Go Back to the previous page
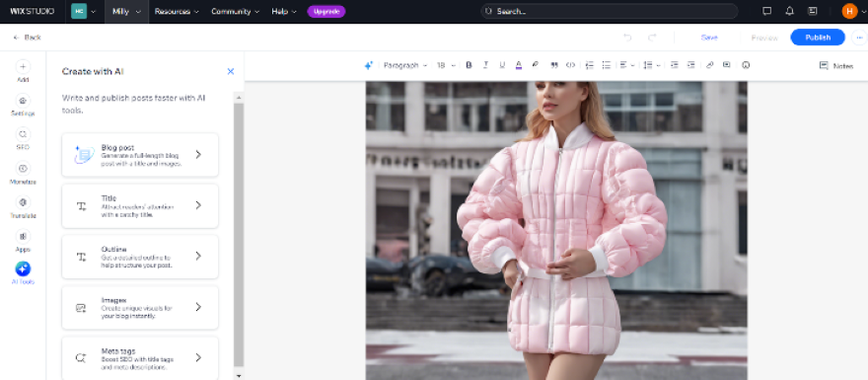The image size is (868, 380). click(x=28, y=38)
